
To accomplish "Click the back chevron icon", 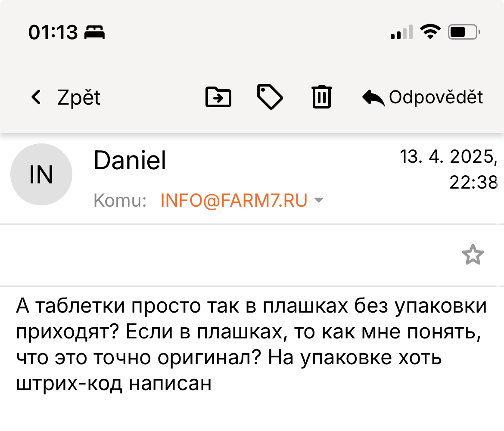I will click(x=36, y=97).
